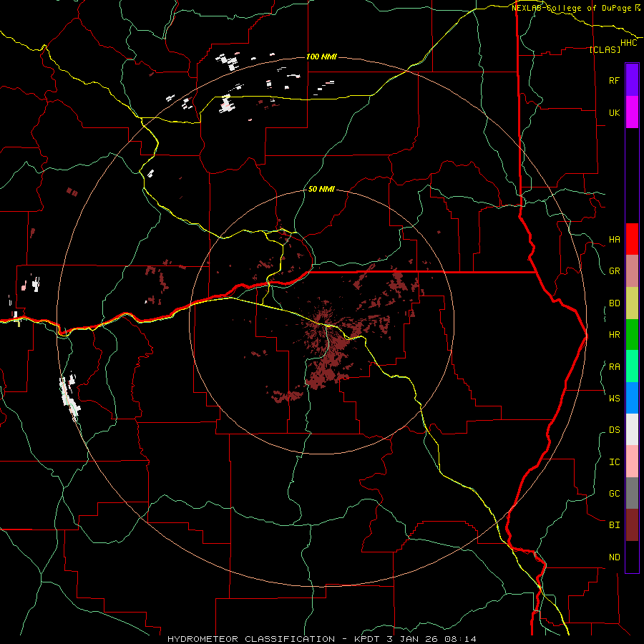Image resolution: width=644 pixels, height=644 pixels.
Task: Click the GR legend label
Action: coord(614,271)
